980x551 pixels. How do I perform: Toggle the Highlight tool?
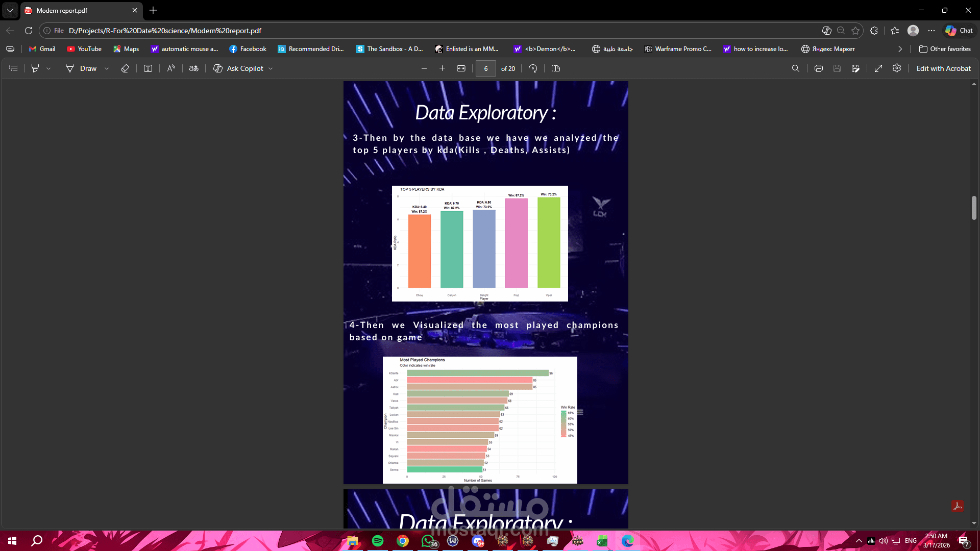pyautogui.click(x=35, y=68)
